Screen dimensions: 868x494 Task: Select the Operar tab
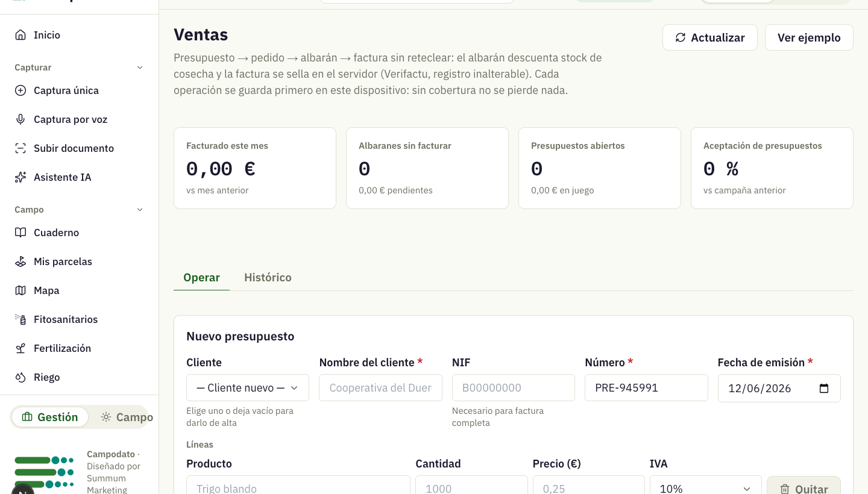click(201, 277)
